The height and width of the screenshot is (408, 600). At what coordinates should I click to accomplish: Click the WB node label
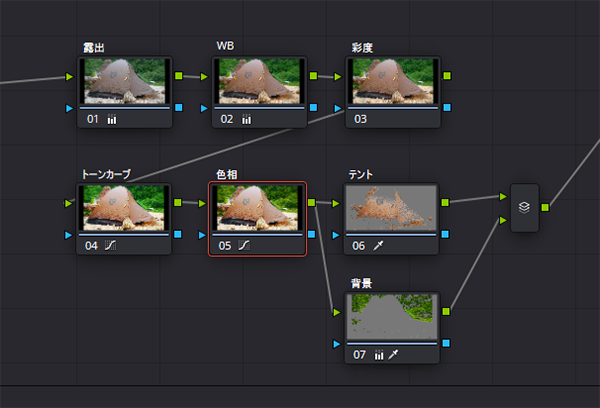click(x=225, y=46)
